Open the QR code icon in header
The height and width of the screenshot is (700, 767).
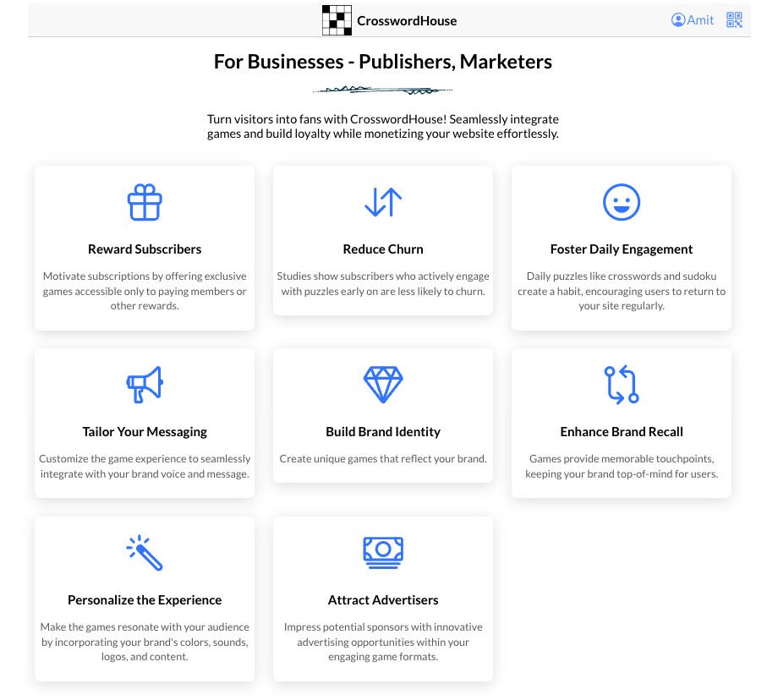click(x=734, y=20)
